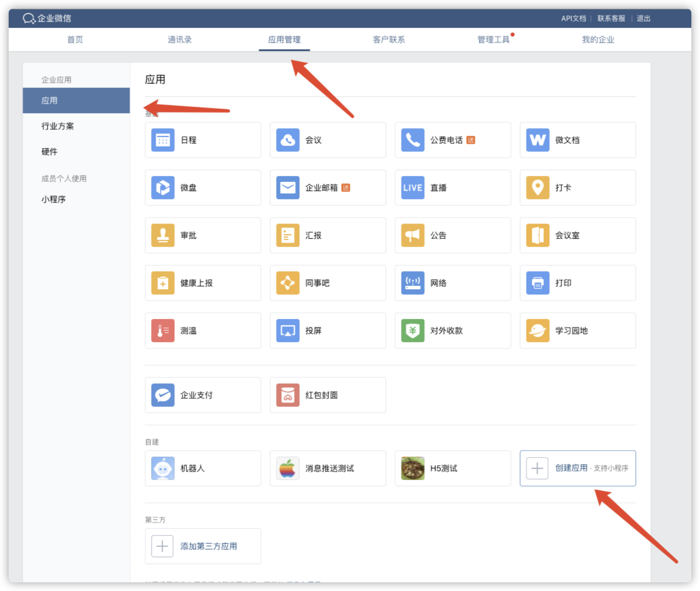Click the 红包封面 app label
The image size is (700, 591).
pos(321,395)
